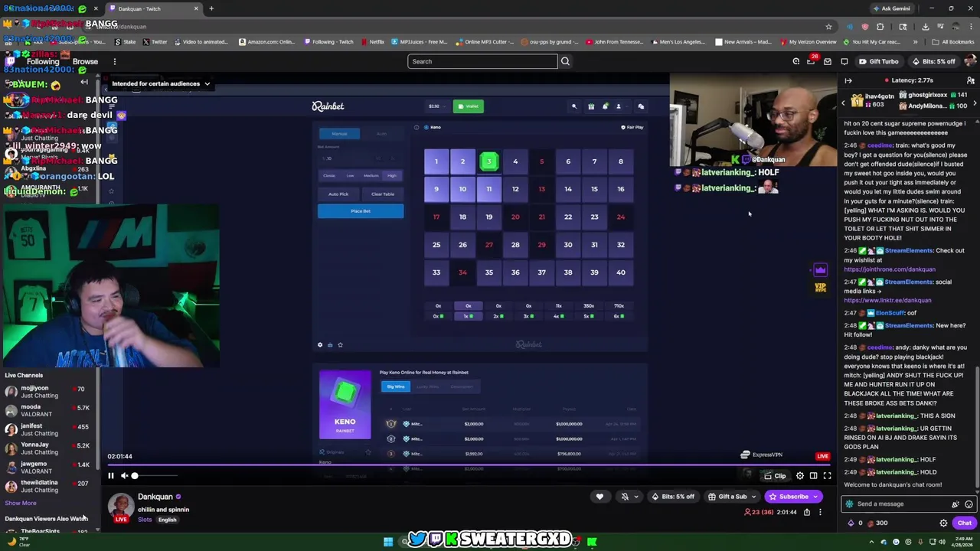Open the Windows Start button
Image resolution: width=980 pixels, height=551 pixels.
[x=388, y=542]
